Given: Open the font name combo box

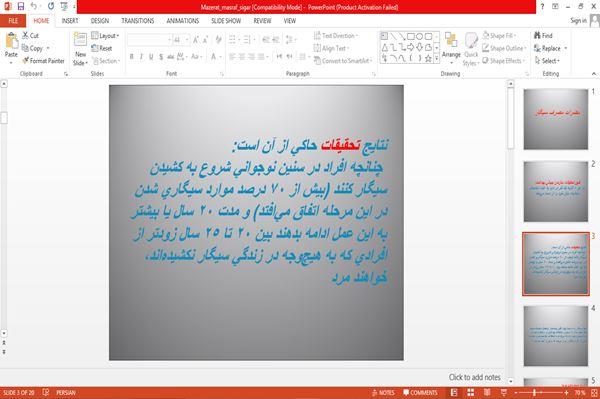Looking at the screenshot, I should 149,39.
